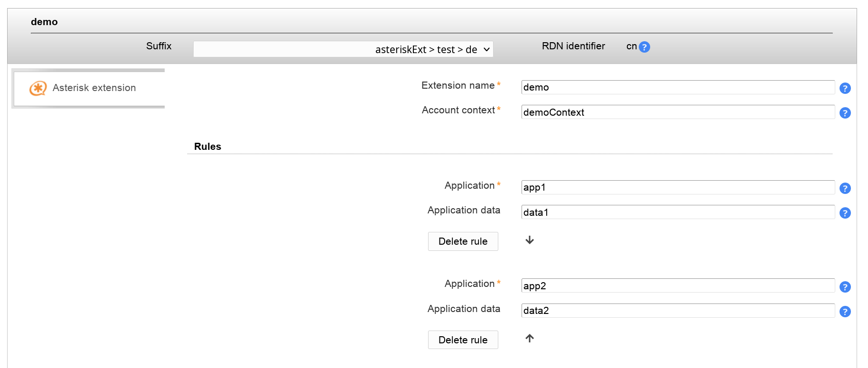Click the help icon next to RDN identifier
The height and width of the screenshot is (368, 868).
pyautogui.click(x=644, y=47)
